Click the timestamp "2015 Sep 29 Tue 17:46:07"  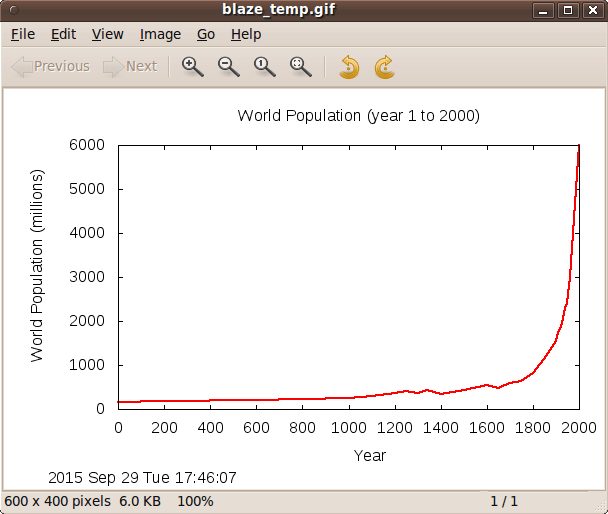click(142, 478)
